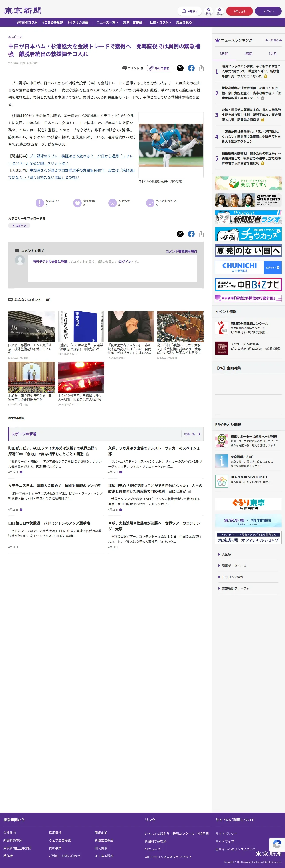
Task: Switch ranking to the 1カ月 tab
Action: point(273,53)
